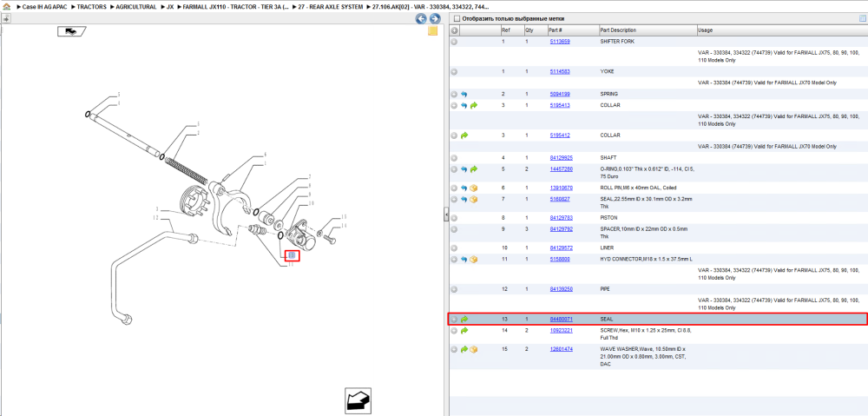Toggle selection circle for YOKE row
Image resolution: width=868 pixels, height=416 pixels.
pos(454,71)
